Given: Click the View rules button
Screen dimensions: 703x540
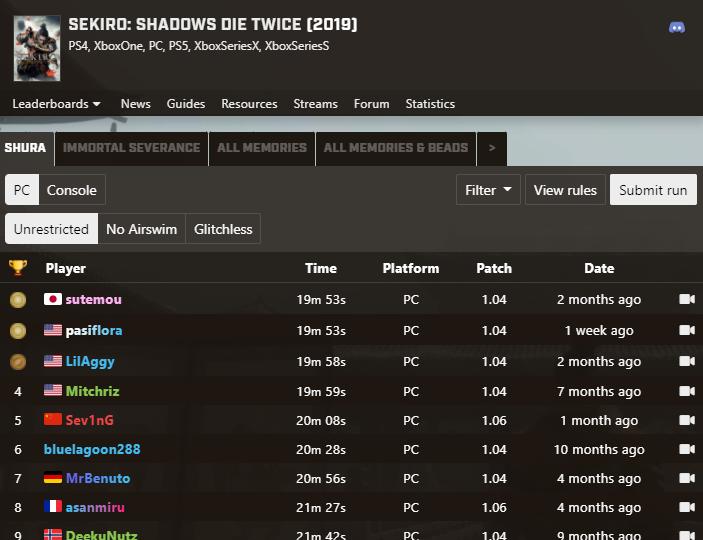Looking at the screenshot, I should pyautogui.click(x=565, y=190).
